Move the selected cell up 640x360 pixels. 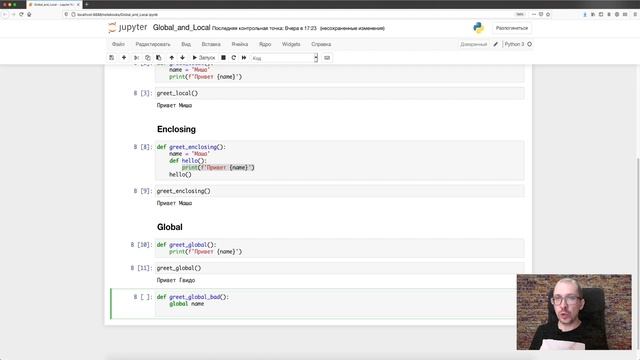coord(171,58)
